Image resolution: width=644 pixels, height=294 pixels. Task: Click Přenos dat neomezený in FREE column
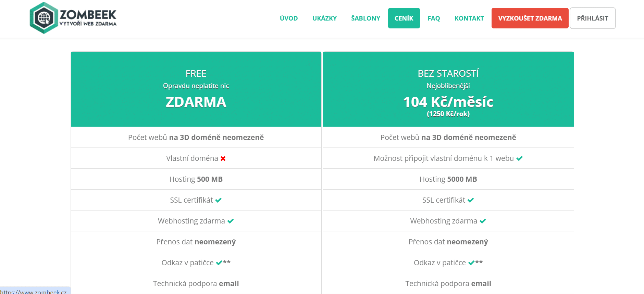click(x=196, y=242)
